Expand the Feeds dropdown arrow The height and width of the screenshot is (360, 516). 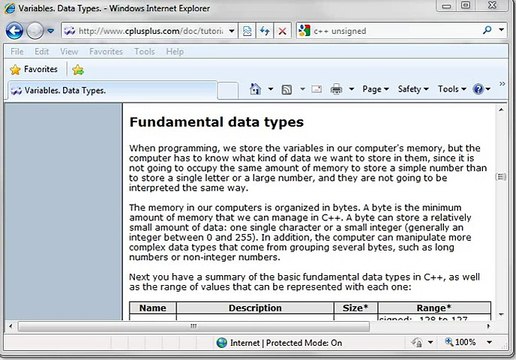click(302, 89)
